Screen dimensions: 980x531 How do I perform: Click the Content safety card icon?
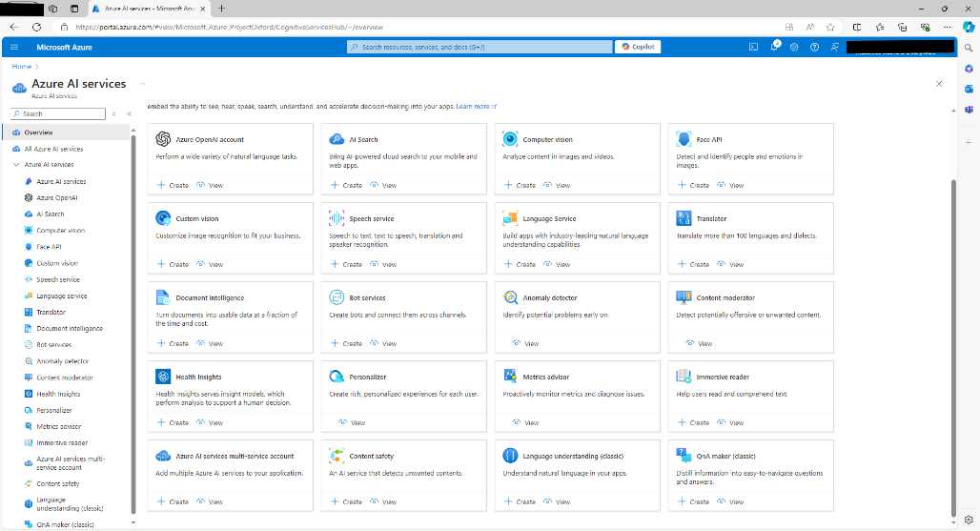tap(337, 456)
